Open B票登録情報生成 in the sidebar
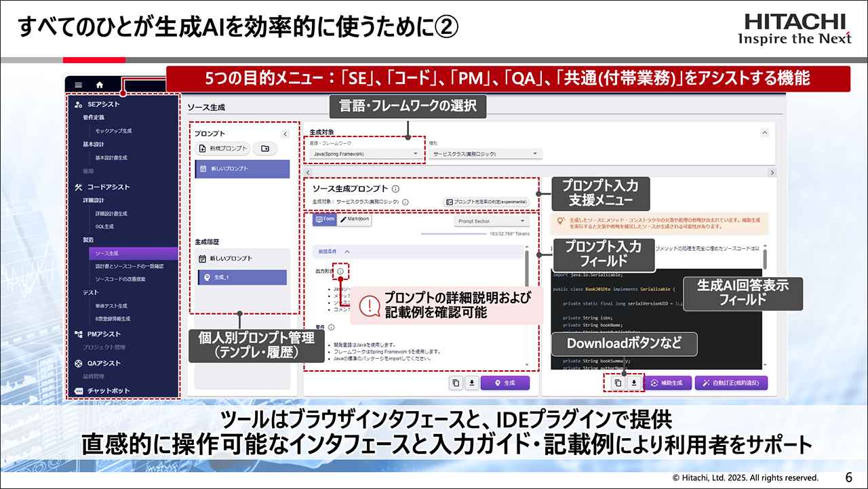This screenshot has height=489, width=868. [x=113, y=319]
